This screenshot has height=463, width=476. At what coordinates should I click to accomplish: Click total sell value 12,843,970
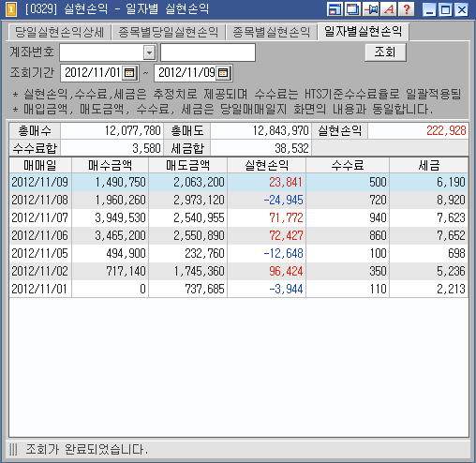[x=260, y=130]
